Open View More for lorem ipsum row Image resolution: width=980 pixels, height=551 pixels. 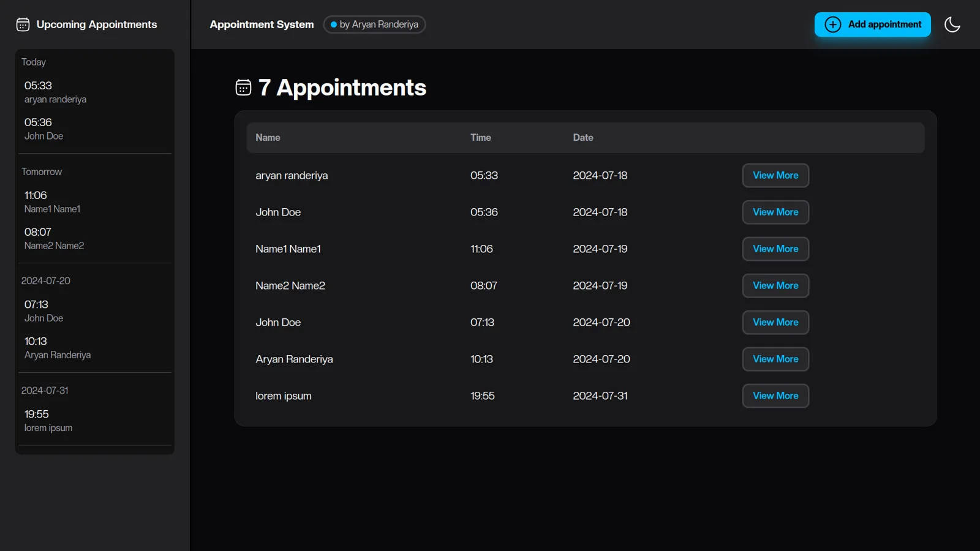(x=775, y=395)
